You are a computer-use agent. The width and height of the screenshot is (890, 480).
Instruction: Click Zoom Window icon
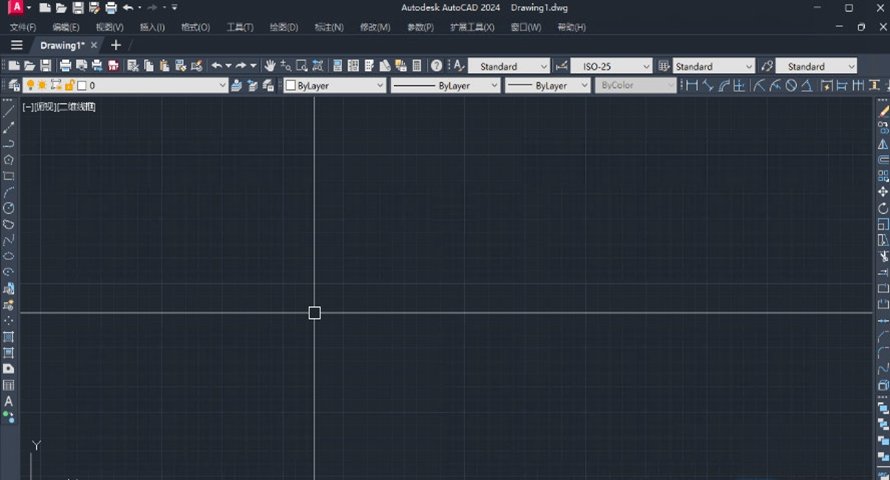301,66
